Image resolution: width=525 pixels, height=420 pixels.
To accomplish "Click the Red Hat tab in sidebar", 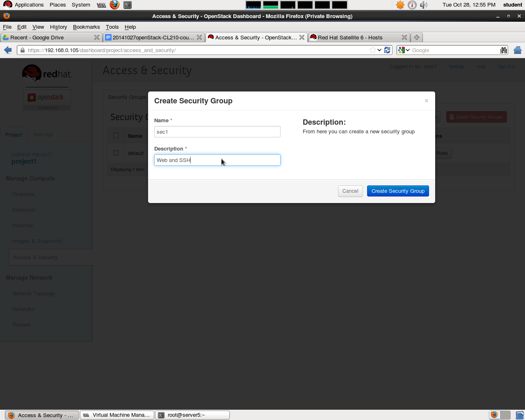I will pos(43,135).
